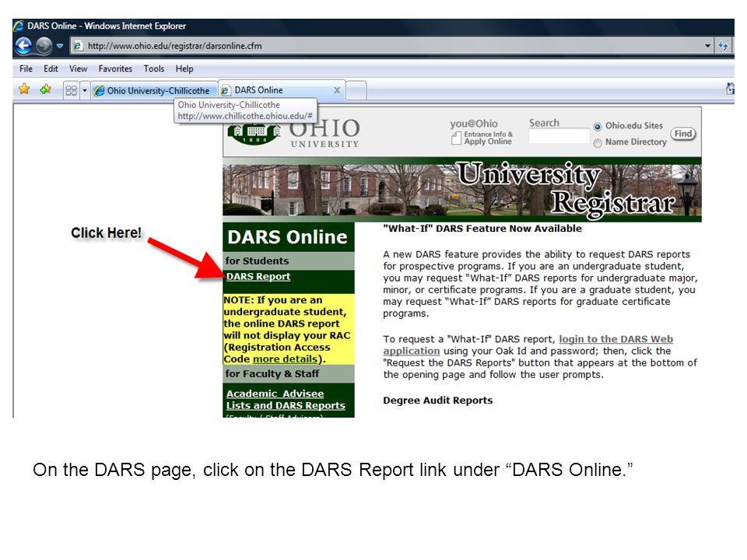Click the What-If DARS Feature heading
The width and height of the screenshot is (747, 560).
[x=482, y=229]
